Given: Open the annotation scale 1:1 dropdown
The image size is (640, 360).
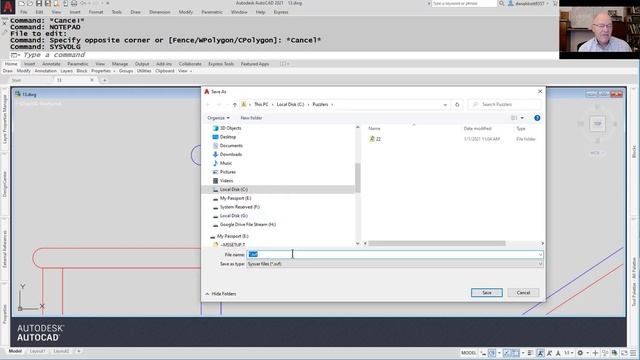Looking at the screenshot, I should pos(569,353).
